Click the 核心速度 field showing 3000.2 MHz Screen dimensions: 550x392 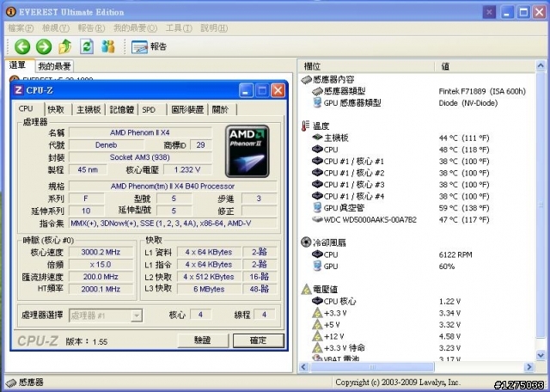(101, 252)
